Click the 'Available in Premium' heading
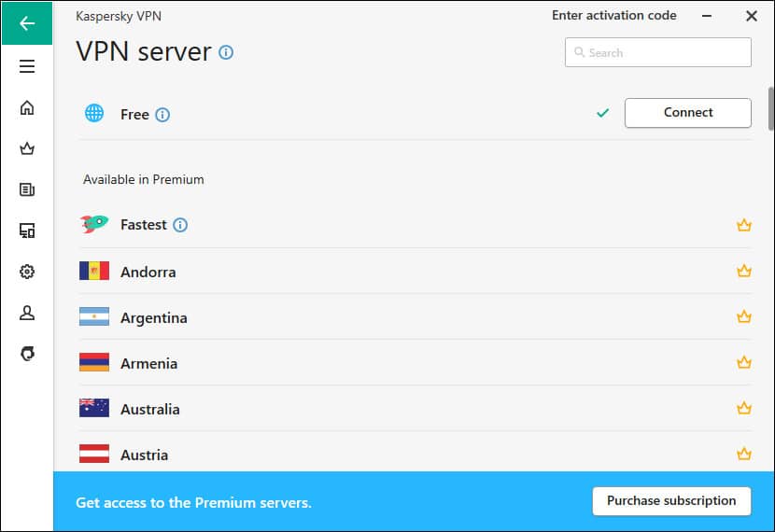Viewport: 775px width, 532px height. (x=144, y=179)
